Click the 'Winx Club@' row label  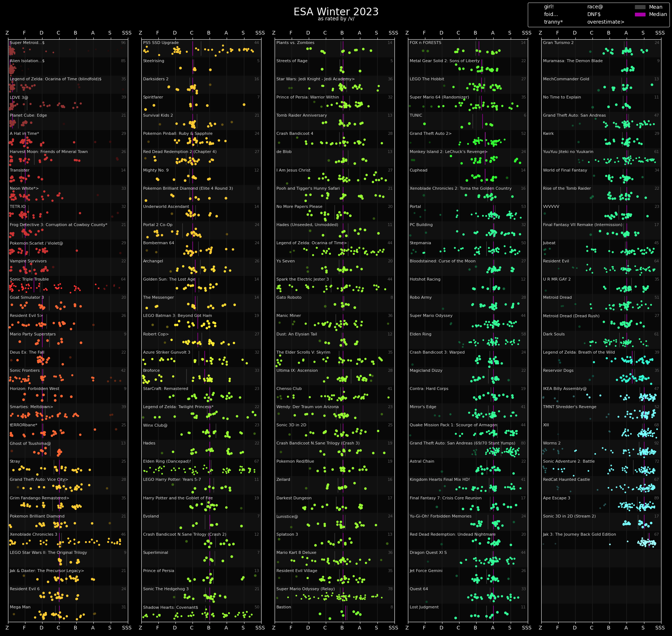click(155, 425)
